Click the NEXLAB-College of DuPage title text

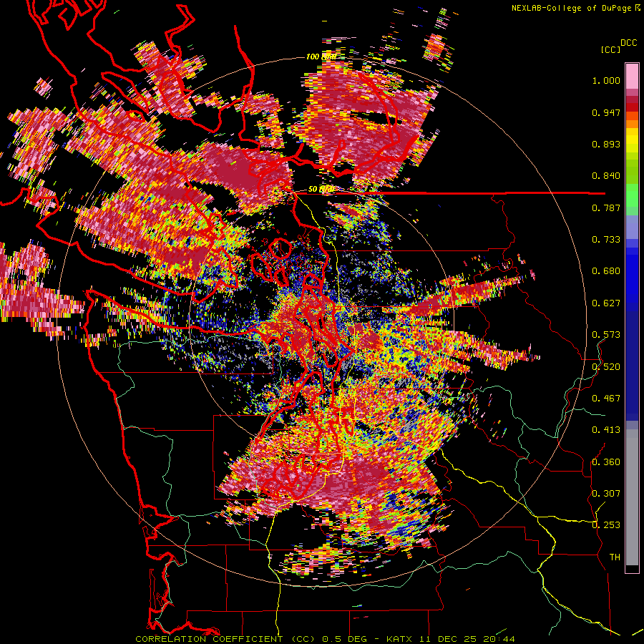571,8
